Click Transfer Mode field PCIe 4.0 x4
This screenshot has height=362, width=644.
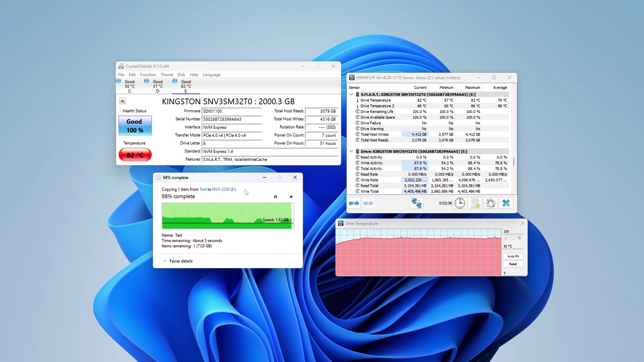coord(231,135)
